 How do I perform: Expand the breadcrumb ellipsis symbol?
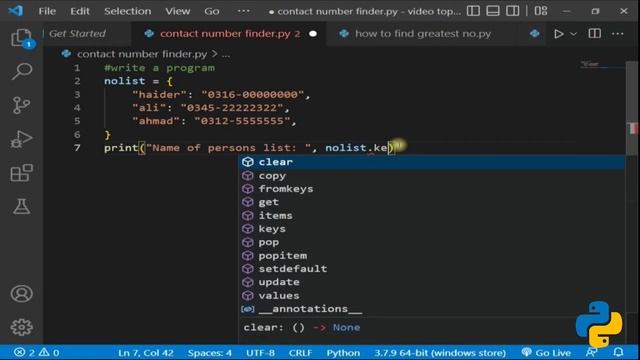226,54
